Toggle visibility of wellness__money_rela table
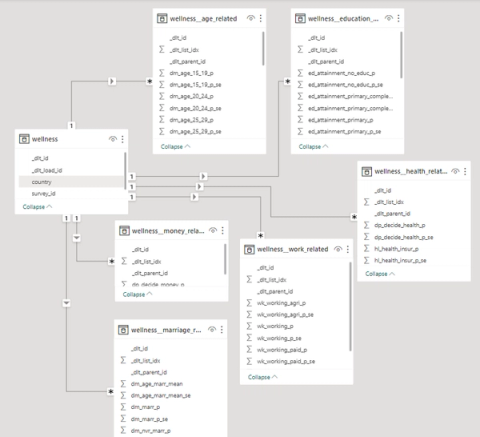The width and height of the screenshot is (480, 437). pyautogui.click(x=213, y=230)
